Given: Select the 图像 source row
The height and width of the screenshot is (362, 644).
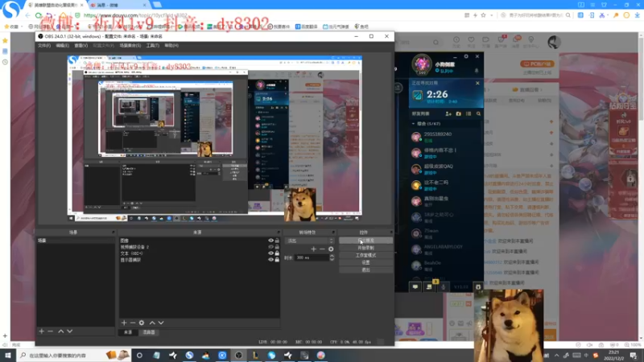Looking at the screenshot, I should [200, 241].
